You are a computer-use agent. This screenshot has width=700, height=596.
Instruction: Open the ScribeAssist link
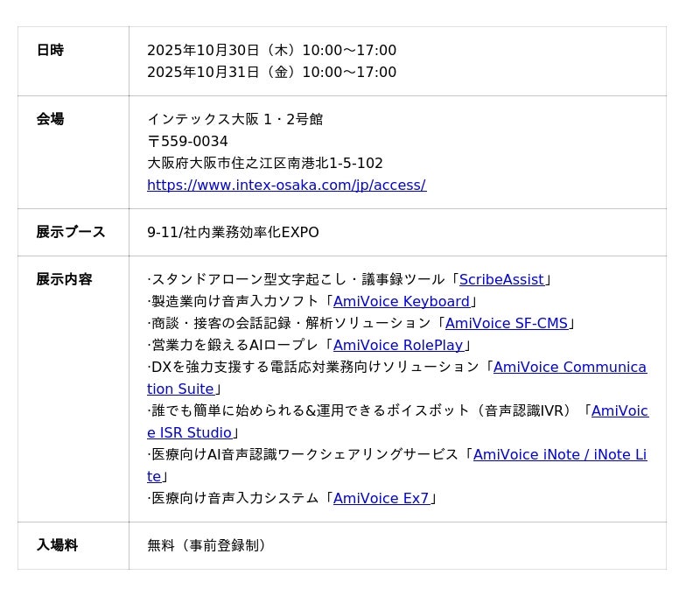point(501,280)
